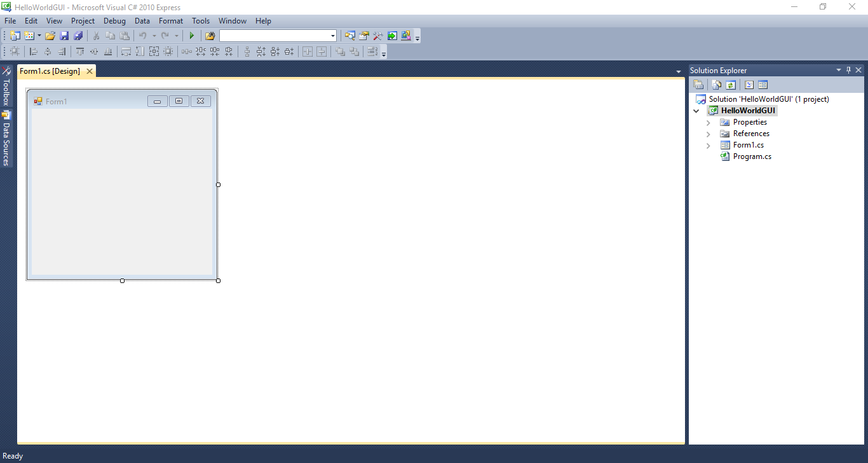Image resolution: width=868 pixels, height=463 pixels.
Task: Expand the Form1.cs tree node
Action: click(709, 145)
